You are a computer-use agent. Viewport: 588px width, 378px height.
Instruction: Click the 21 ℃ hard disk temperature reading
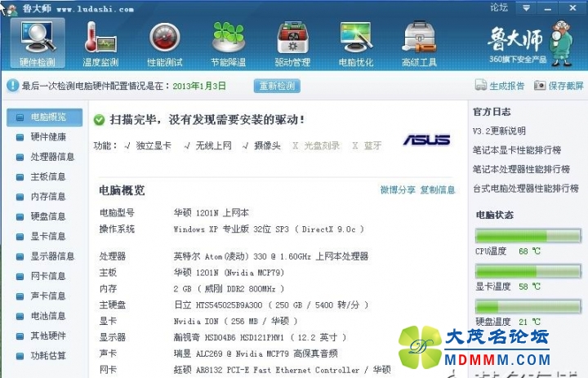pyautogui.click(x=529, y=322)
